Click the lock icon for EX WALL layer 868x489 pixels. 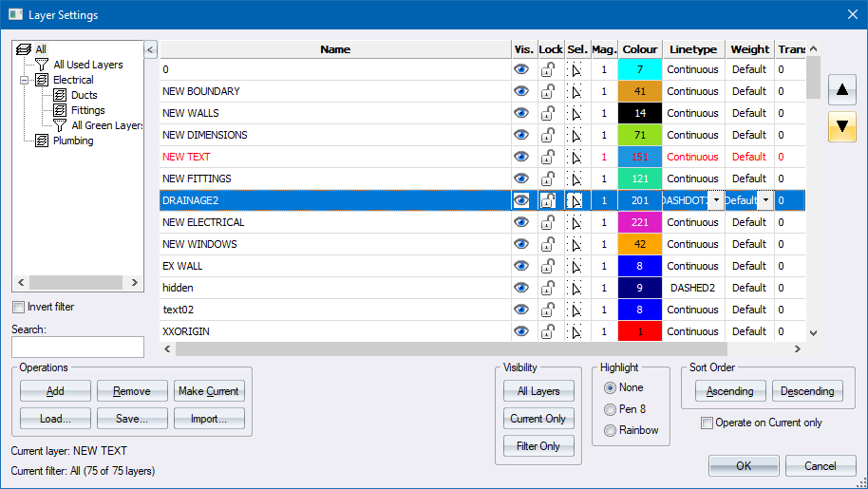click(549, 266)
